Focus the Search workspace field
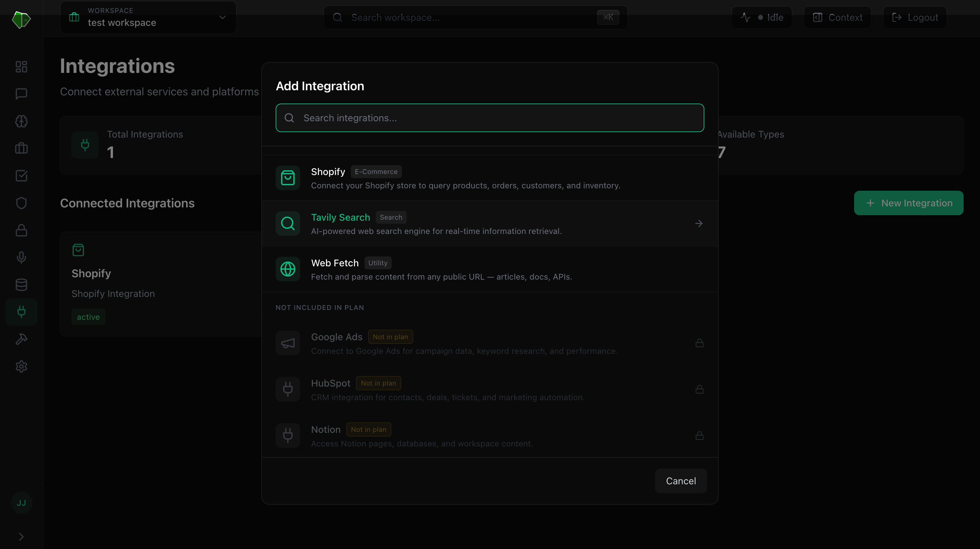 coord(475,17)
